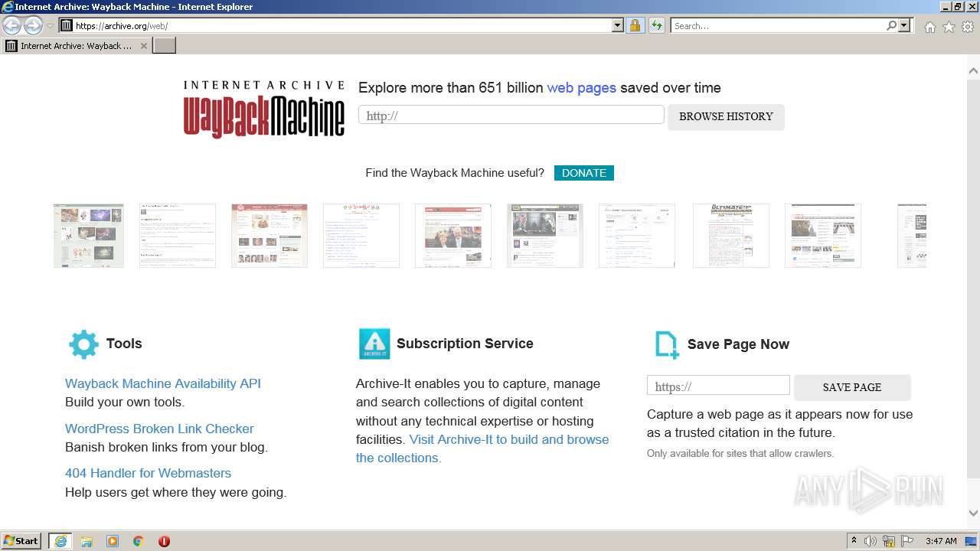The width and height of the screenshot is (980, 551).
Task: Open the partially visible last thumbnail
Action: point(912,236)
